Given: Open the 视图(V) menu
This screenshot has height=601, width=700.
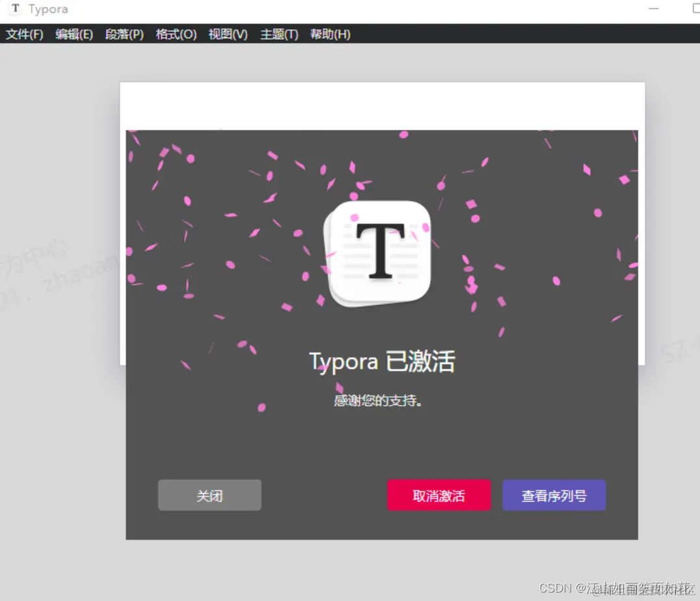Looking at the screenshot, I should coord(228,34).
